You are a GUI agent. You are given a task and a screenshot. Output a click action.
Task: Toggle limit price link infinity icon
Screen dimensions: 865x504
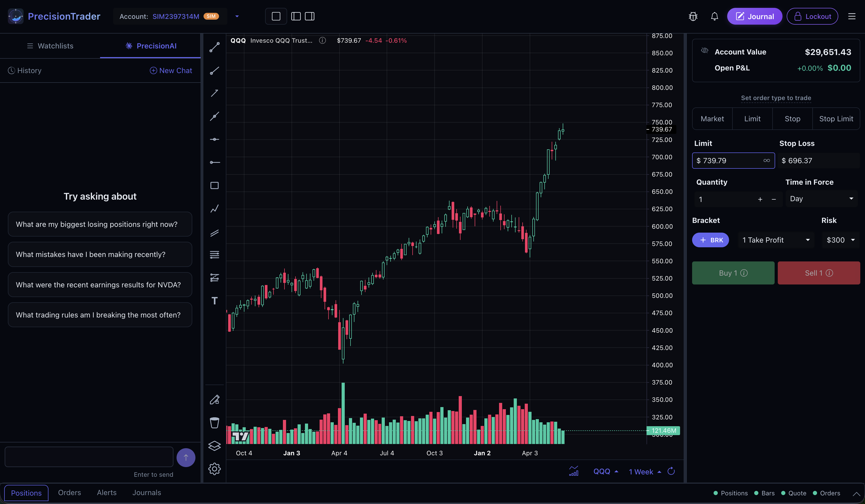click(767, 161)
